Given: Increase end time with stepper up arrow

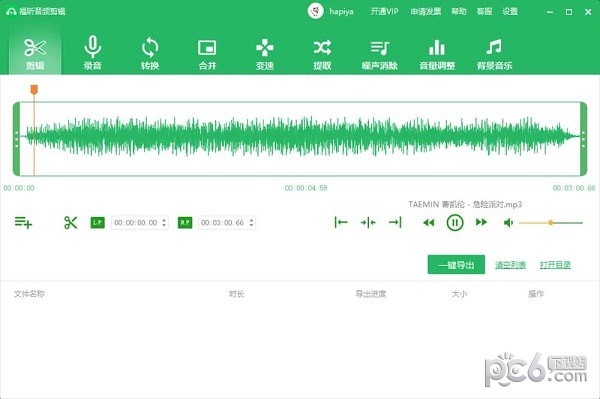Looking at the screenshot, I should click(x=251, y=220).
